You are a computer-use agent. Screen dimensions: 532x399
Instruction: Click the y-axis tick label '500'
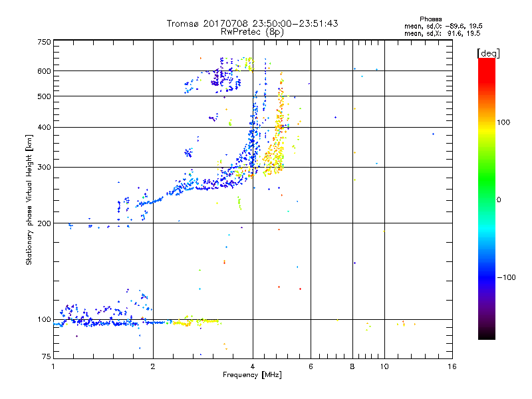coord(44,96)
